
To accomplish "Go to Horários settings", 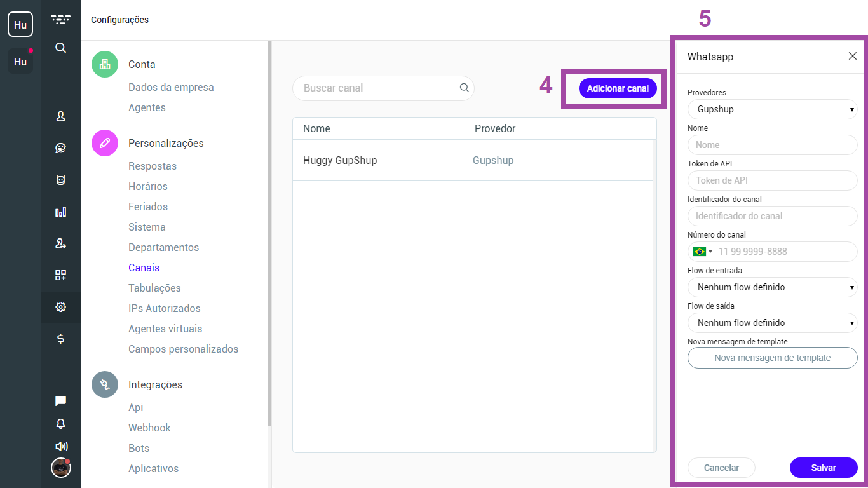I will 148,186.
